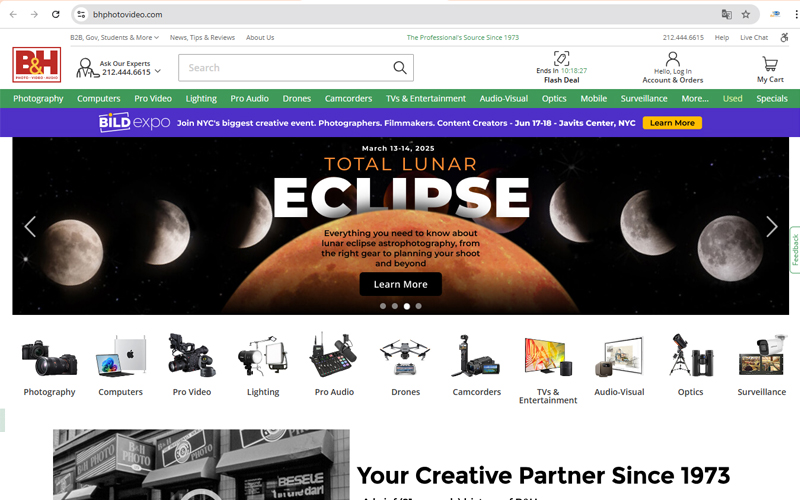Open Pro Video in green nav bar
The image size is (800, 500).
point(153,98)
